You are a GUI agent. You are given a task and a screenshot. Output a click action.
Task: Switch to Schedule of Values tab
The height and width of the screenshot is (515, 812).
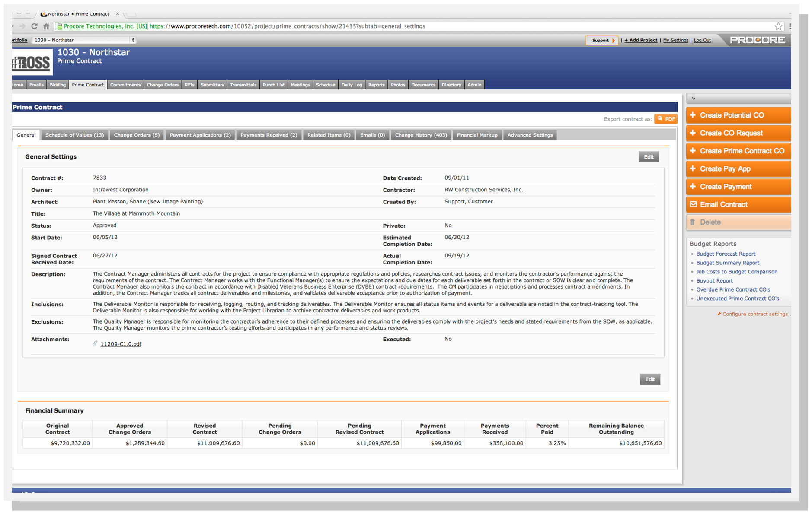[74, 135]
